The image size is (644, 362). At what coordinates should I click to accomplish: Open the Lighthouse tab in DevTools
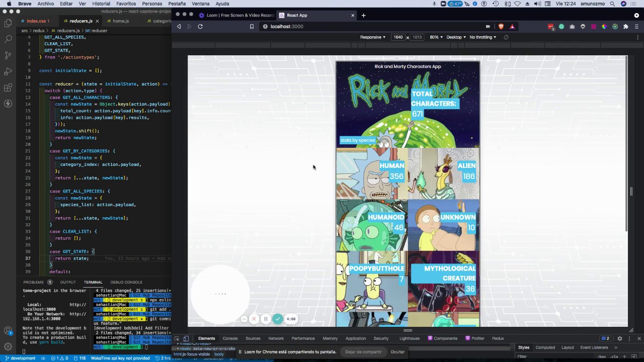pyautogui.click(x=409, y=339)
